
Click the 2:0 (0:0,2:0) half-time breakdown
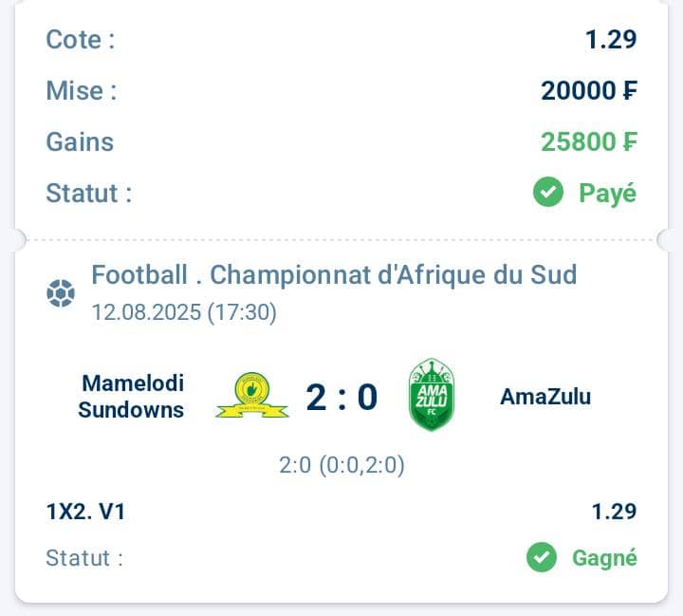tap(341, 465)
